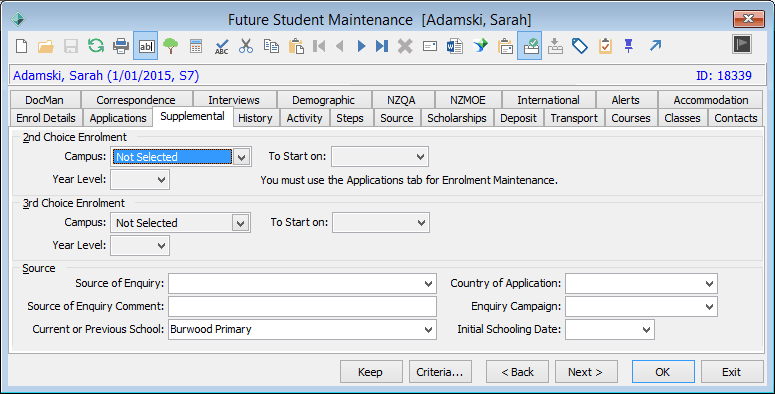
Task: Expand the Country of Application dropdown
Action: (x=709, y=284)
